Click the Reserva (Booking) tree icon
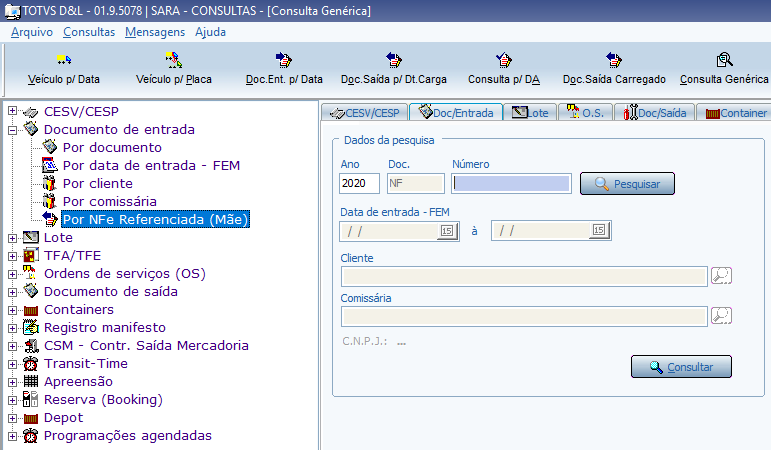 click(x=30, y=399)
